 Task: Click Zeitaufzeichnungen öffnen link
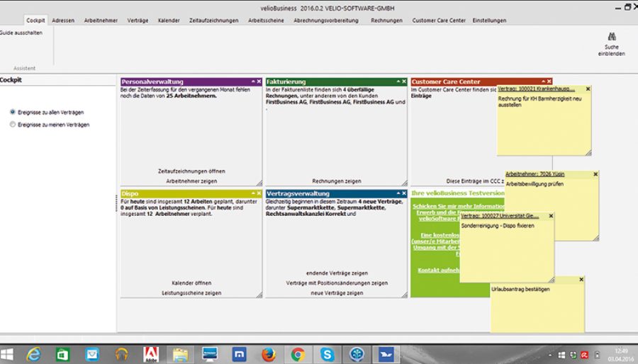point(191,171)
